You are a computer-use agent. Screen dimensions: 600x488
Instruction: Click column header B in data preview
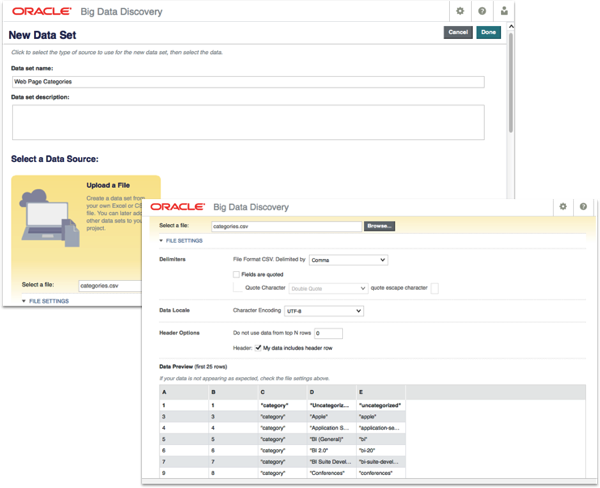point(233,392)
